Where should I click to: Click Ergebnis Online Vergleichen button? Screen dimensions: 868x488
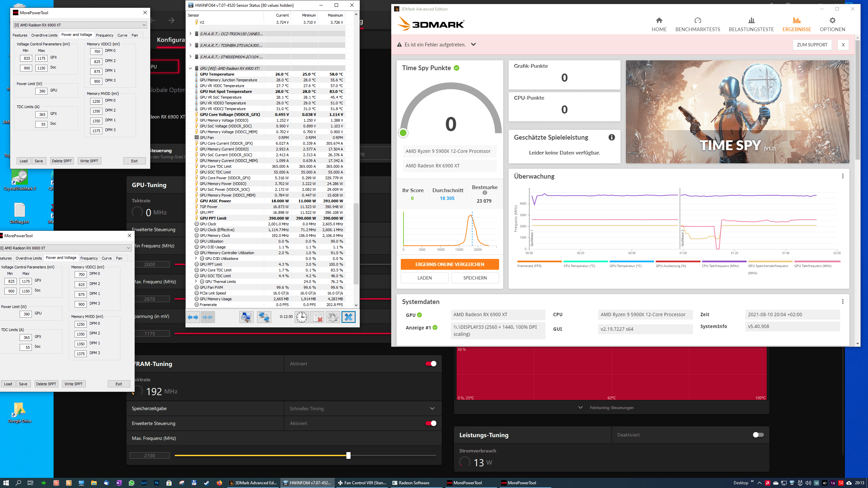[x=450, y=264]
